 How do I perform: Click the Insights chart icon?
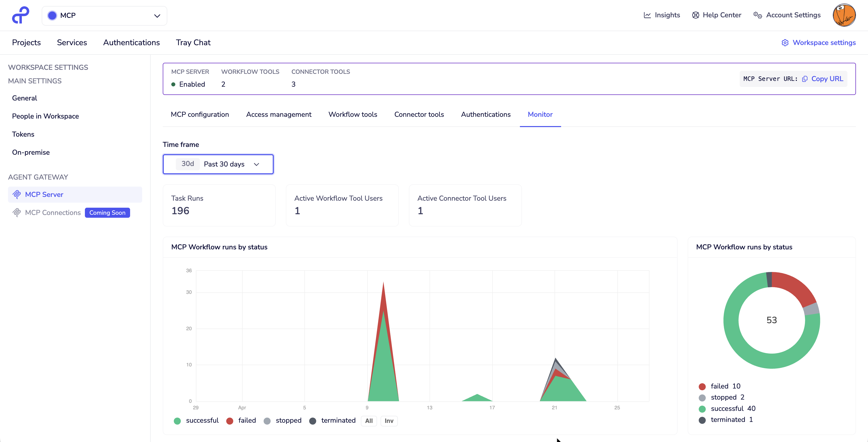647,15
